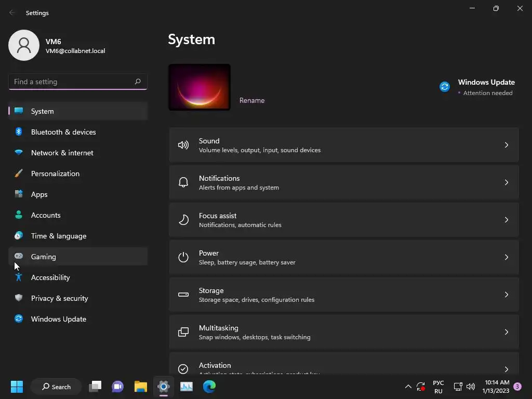Screen dimensions: 532x399
Task: Click the Notifications bell icon
Action: tap(183, 182)
